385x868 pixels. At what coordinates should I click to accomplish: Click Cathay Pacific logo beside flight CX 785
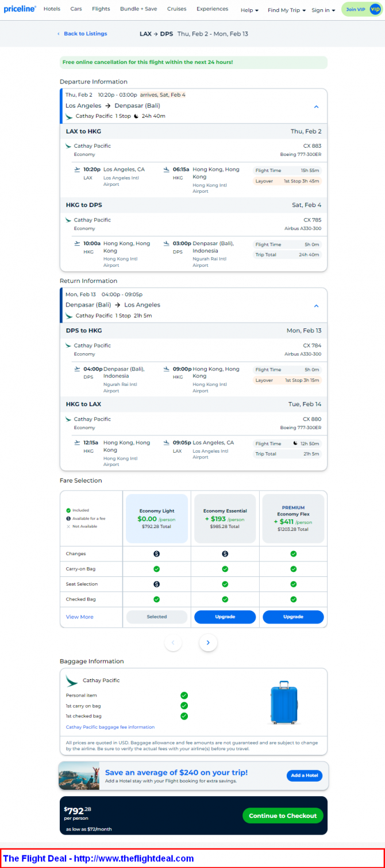click(x=69, y=220)
